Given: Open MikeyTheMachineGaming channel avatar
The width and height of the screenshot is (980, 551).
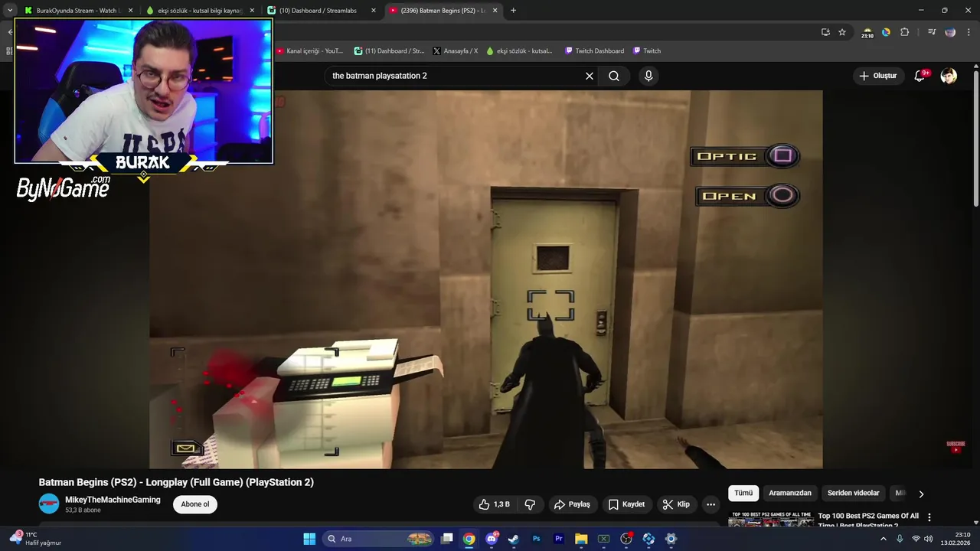Looking at the screenshot, I should [x=49, y=504].
